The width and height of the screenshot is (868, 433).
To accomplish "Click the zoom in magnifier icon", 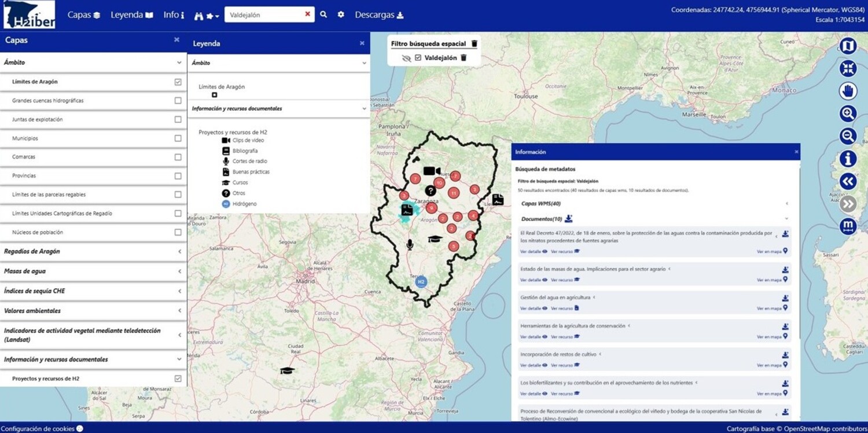I will tap(848, 113).
